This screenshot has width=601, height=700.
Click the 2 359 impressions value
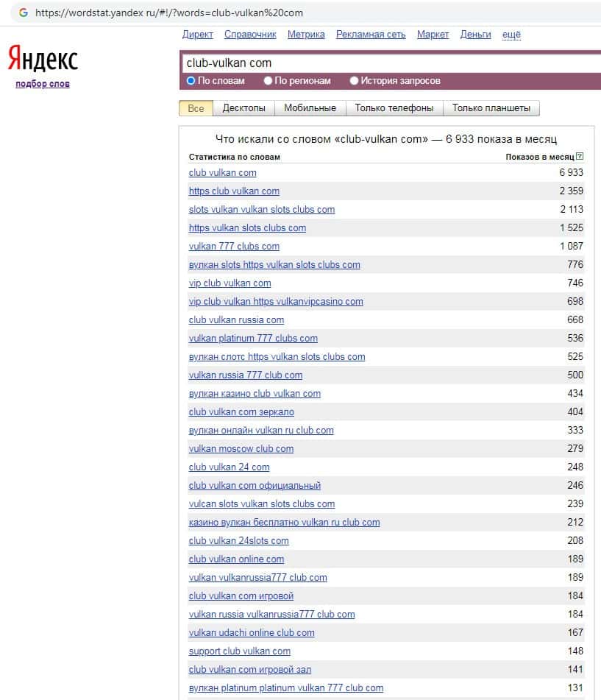pos(571,191)
